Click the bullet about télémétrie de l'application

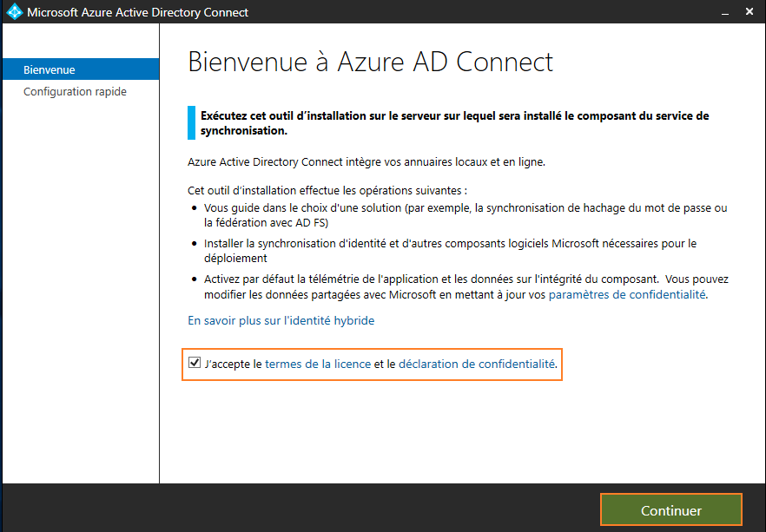[466, 287]
